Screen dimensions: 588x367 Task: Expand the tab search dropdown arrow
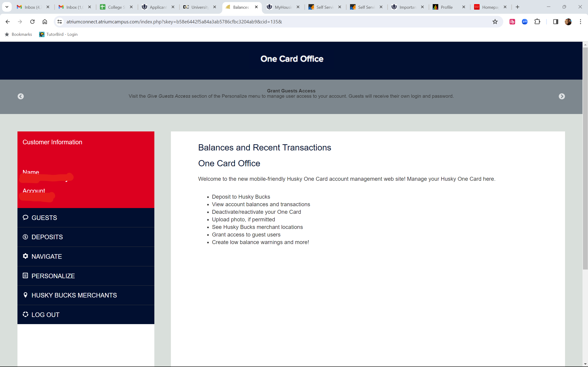(x=7, y=7)
